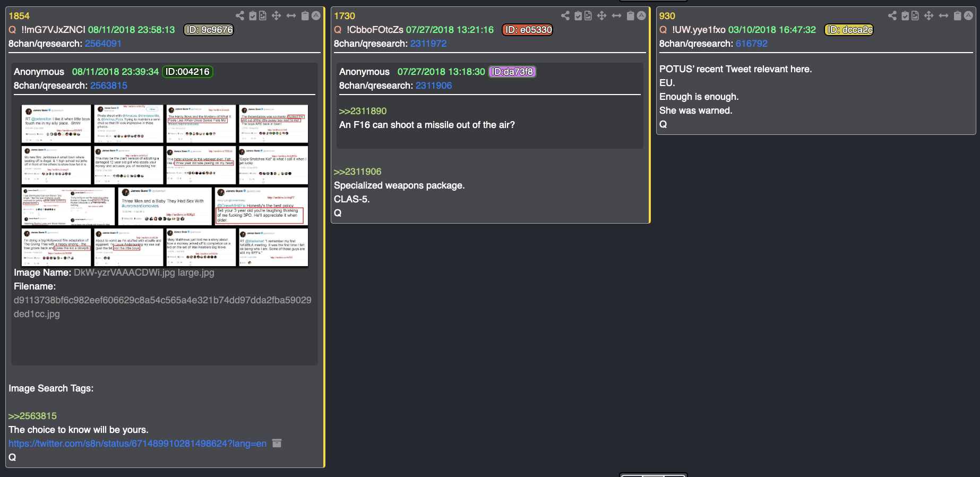980x477 pixels.
Task: Open 8chan post link 2311972
Action: (x=428, y=44)
